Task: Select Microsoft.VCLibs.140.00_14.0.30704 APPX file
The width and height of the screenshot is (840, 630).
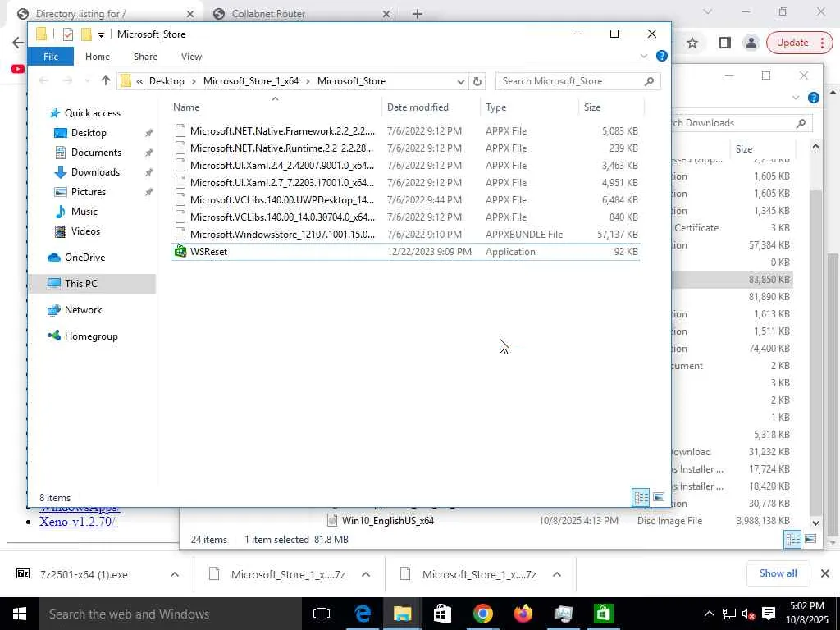Action: click(x=405, y=217)
